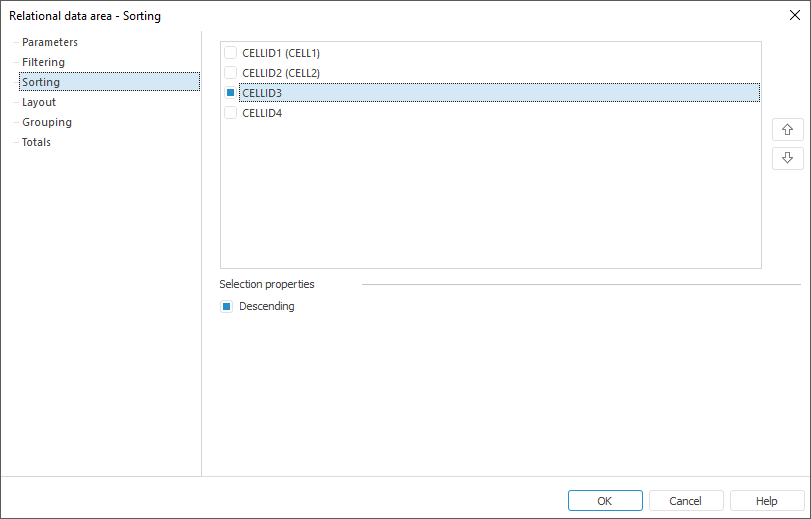Close the Relational data area dialog
811x519 pixels.
click(794, 15)
